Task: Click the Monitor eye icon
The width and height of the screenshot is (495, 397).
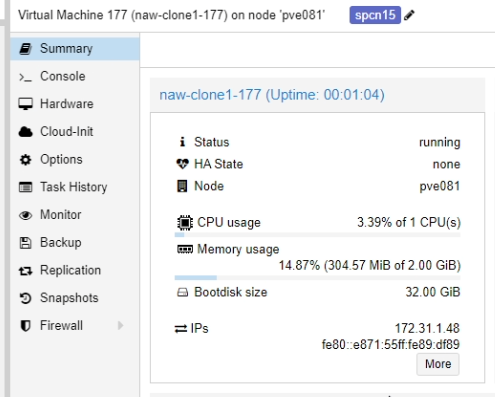Action: pos(25,215)
